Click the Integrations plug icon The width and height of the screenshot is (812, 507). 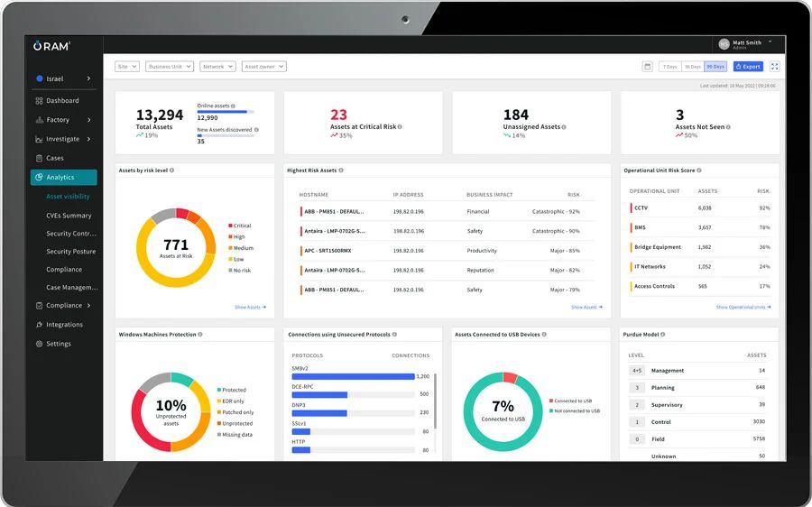39,325
